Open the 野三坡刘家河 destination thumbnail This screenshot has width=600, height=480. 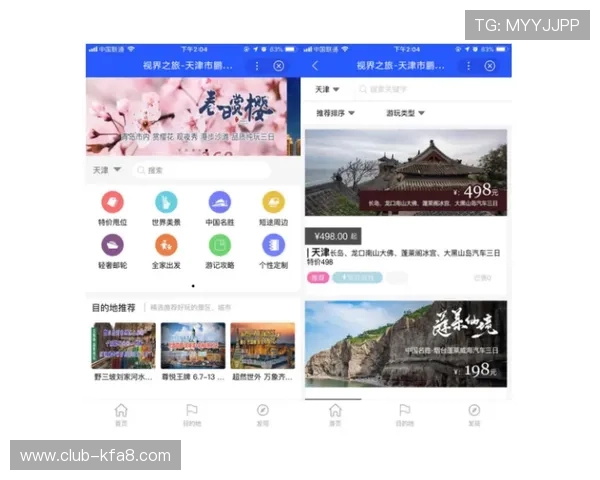(x=123, y=346)
